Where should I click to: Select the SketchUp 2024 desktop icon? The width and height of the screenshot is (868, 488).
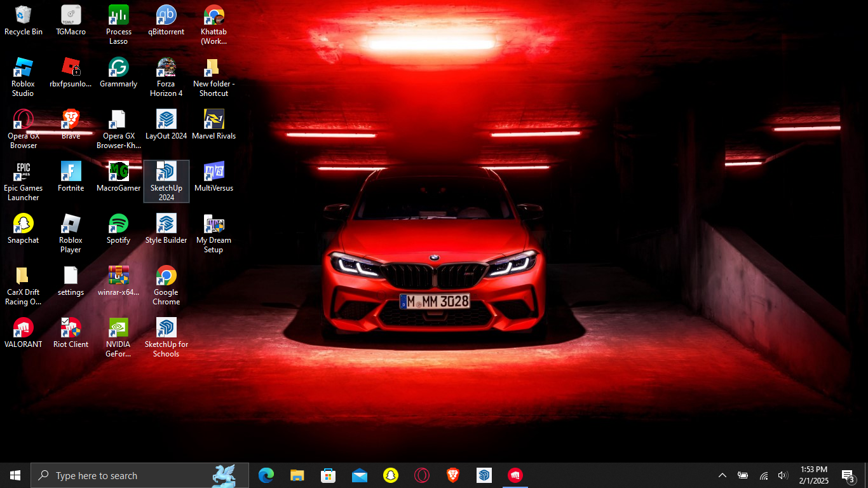point(166,181)
